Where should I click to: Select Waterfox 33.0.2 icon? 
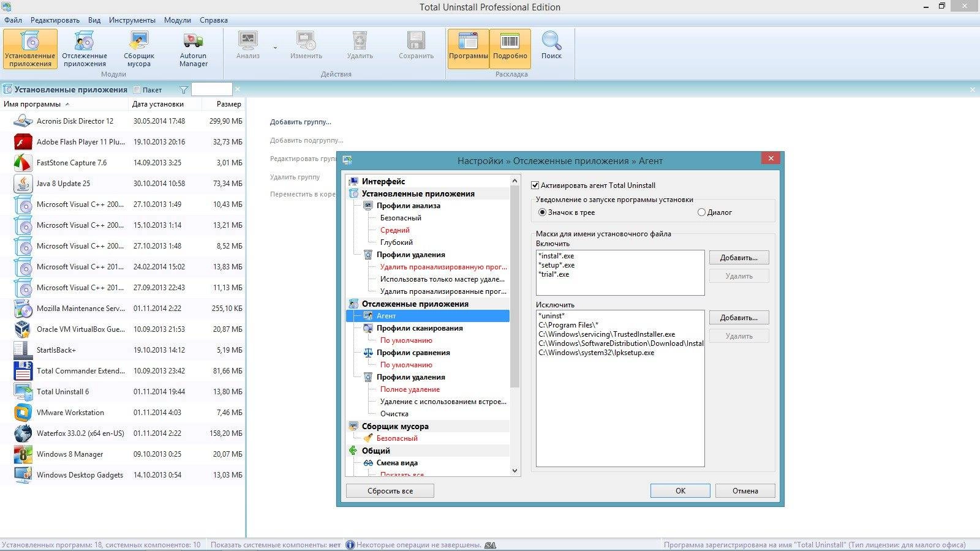(x=23, y=433)
